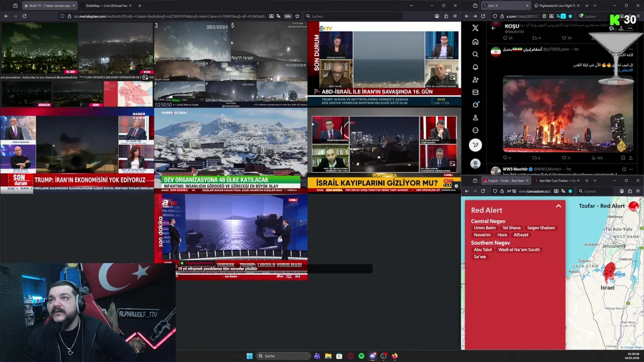644x362 pixels.
Task: Open Windows Start button
Action: 250,356
